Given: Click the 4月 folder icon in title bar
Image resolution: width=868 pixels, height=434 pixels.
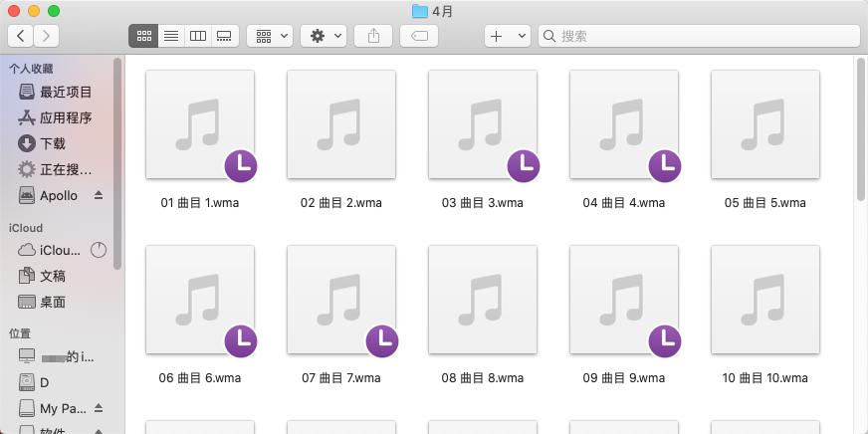Looking at the screenshot, I should 420,11.
